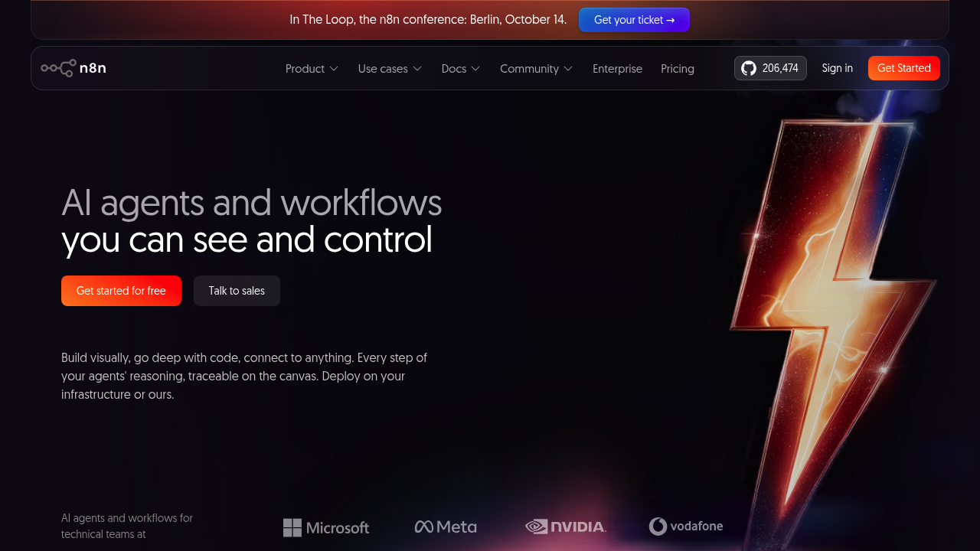Expand the Community dropdown chevron
Viewport: 980px width, 551px height.
point(568,69)
